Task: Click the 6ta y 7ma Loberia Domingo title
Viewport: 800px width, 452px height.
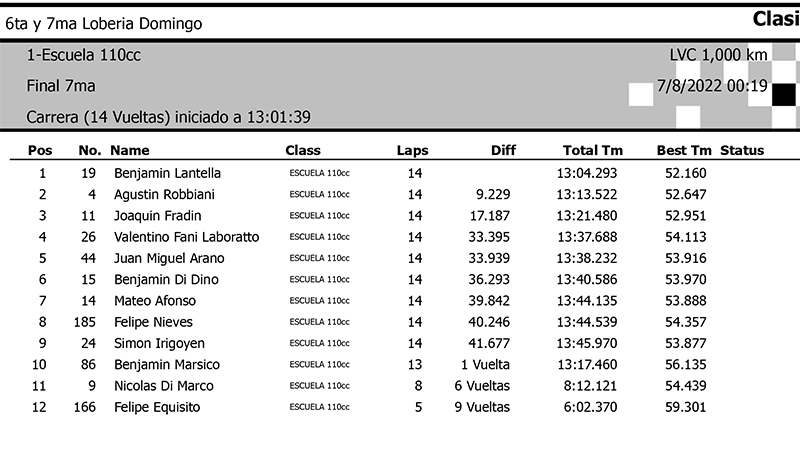Action: [104, 24]
